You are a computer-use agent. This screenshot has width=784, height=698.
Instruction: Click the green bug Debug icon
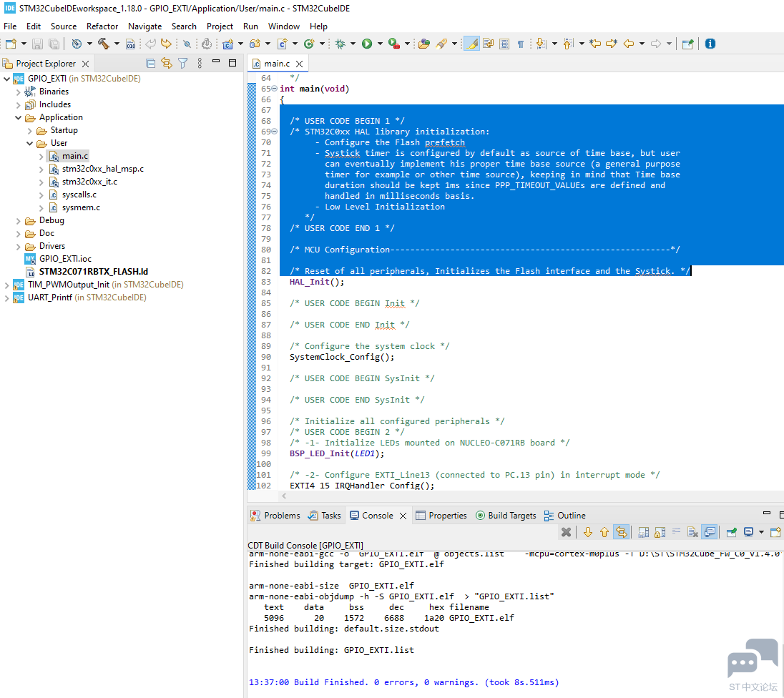click(x=340, y=44)
